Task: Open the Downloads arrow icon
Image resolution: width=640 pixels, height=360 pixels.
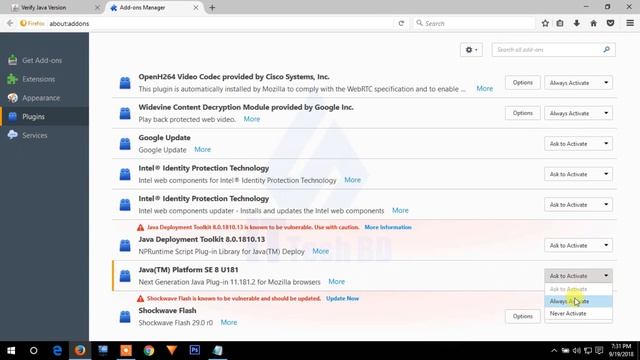Action: pyautogui.click(x=577, y=23)
